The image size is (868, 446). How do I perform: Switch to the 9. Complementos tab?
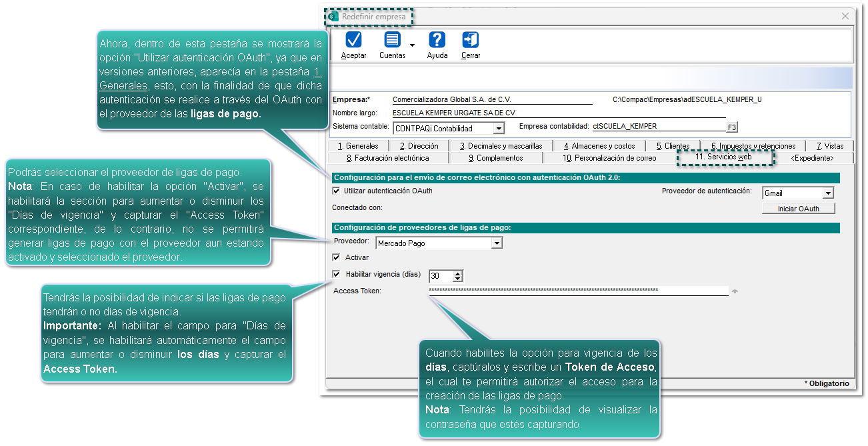coord(495,158)
